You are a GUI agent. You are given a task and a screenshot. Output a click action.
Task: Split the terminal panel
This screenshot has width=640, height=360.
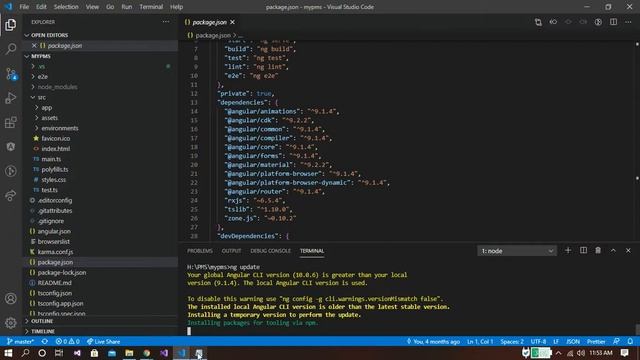[x=583, y=251]
